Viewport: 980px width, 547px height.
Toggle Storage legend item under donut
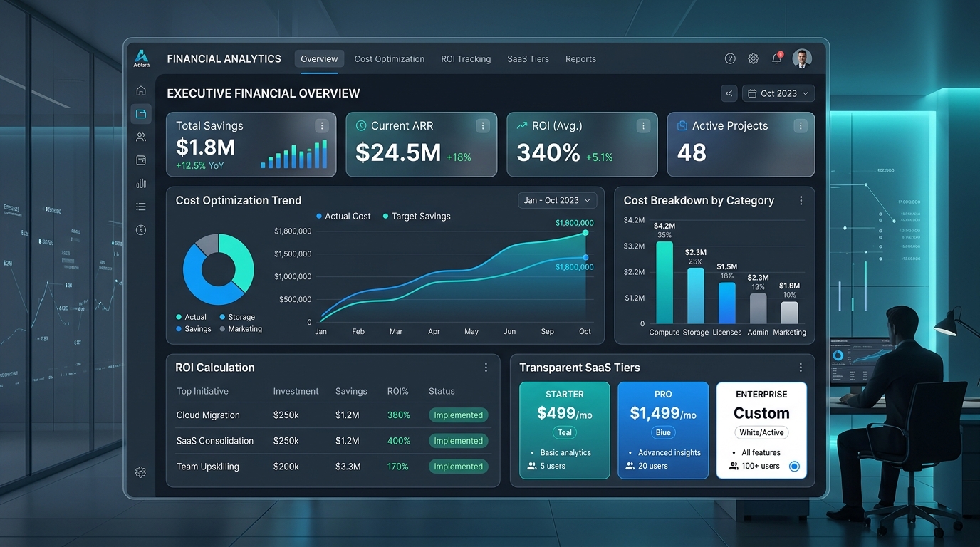point(237,317)
